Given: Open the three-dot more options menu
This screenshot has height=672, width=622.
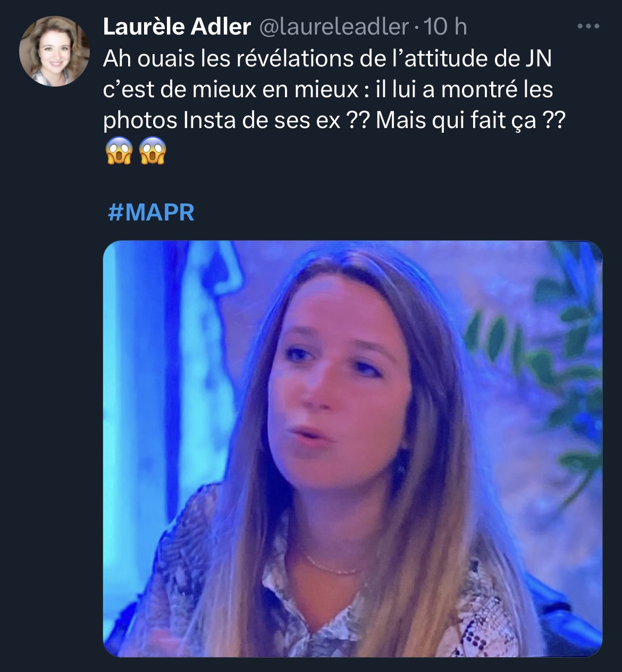Looking at the screenshot, I should coord(588,27).
